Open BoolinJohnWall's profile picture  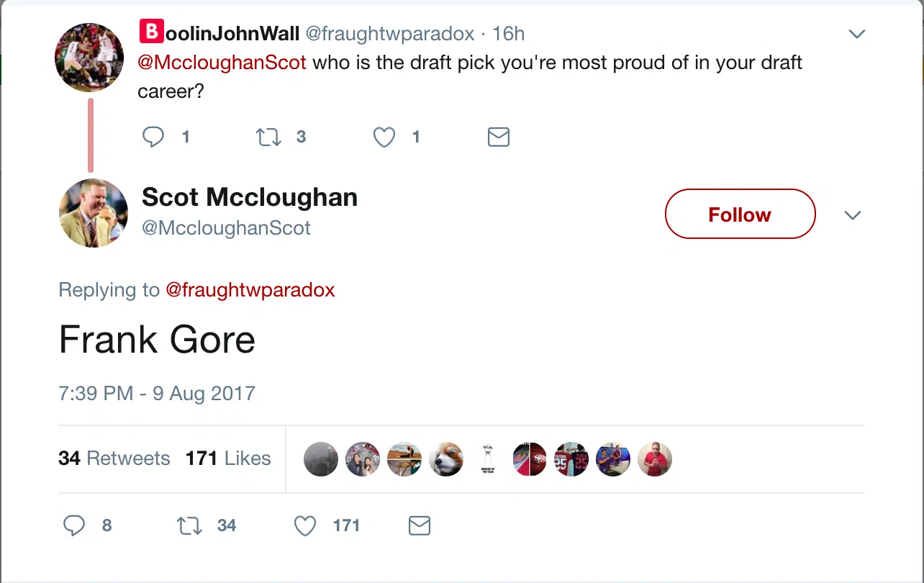pos(89,58)
